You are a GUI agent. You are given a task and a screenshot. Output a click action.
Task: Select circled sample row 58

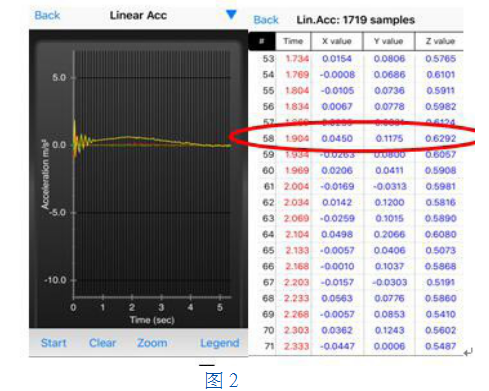tap(356, 138)
